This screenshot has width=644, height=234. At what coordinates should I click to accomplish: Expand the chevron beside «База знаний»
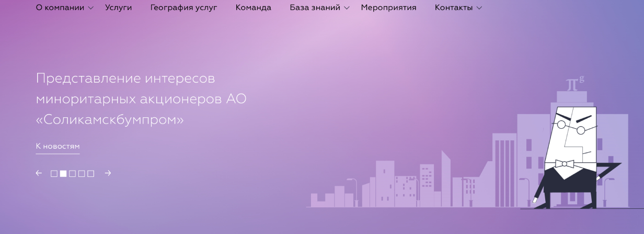tap(347, 8)
